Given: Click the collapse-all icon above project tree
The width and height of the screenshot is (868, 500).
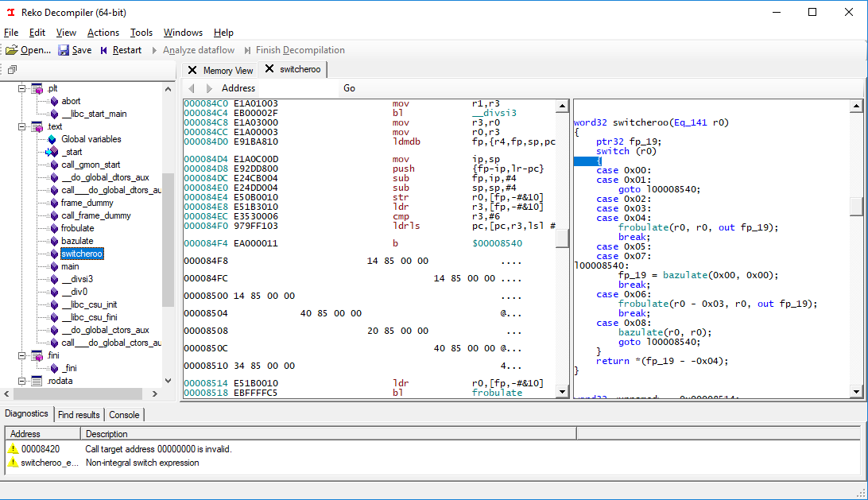Looking at the screenshot, I should (12, 70).
